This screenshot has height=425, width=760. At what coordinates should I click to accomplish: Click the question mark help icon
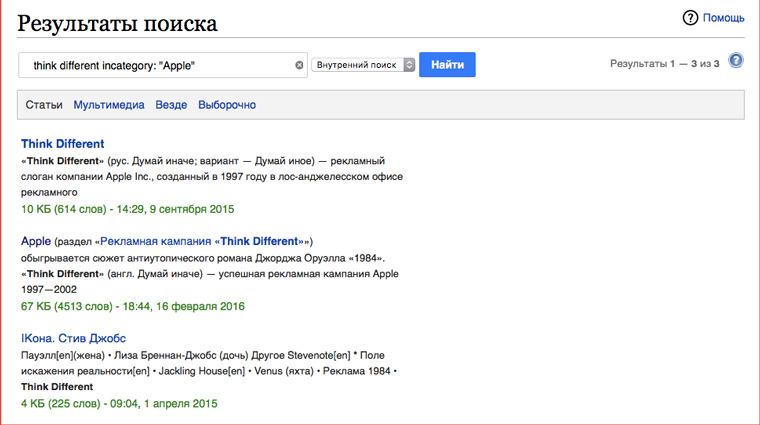(690, 18)
